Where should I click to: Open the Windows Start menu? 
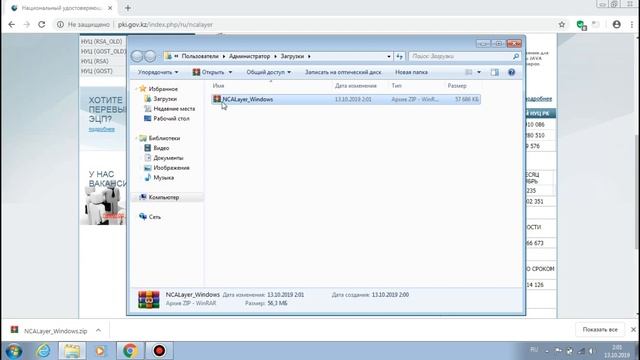[14, 351]
